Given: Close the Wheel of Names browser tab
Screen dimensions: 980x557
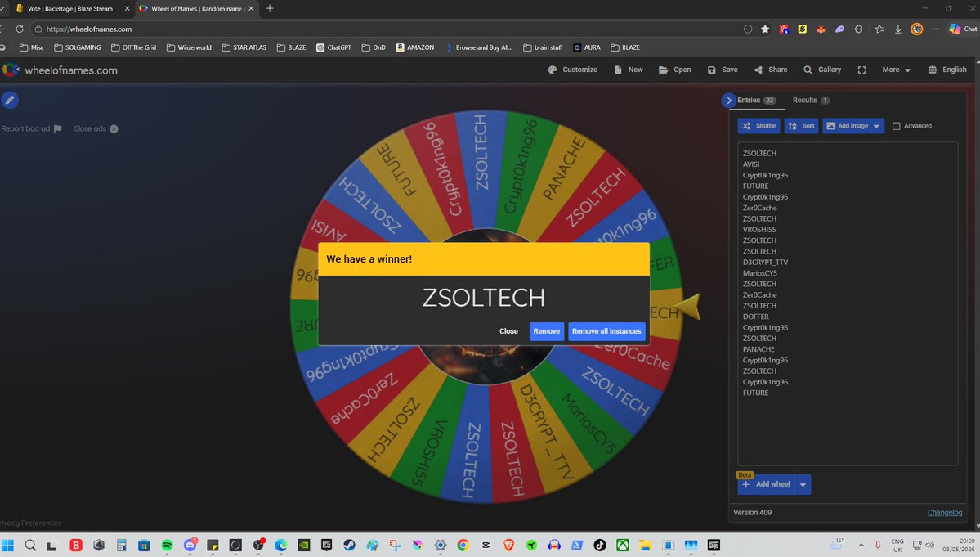Looking at the screenshot, I should click(x=251, y=9).
